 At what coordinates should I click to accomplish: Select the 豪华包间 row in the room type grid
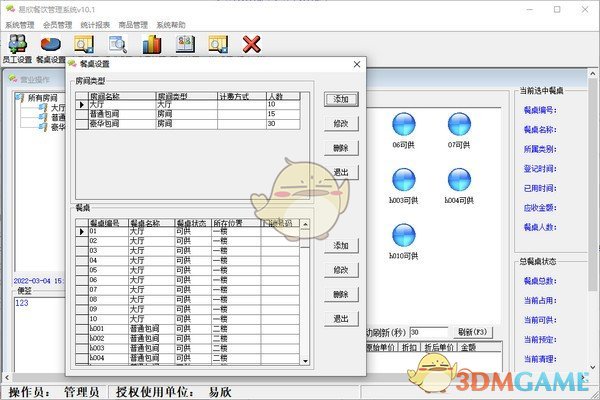coord(188,124)
